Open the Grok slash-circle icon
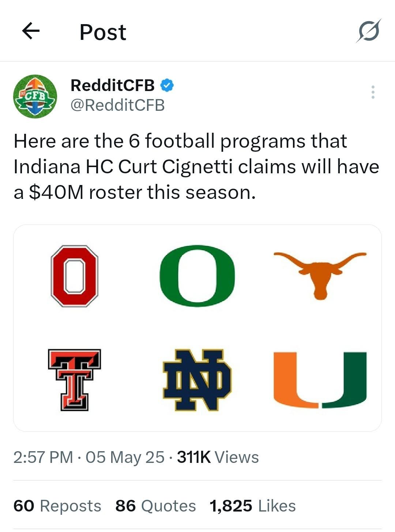Image resolution: width=395 pixels, height=532 pixels. [369, 31]
